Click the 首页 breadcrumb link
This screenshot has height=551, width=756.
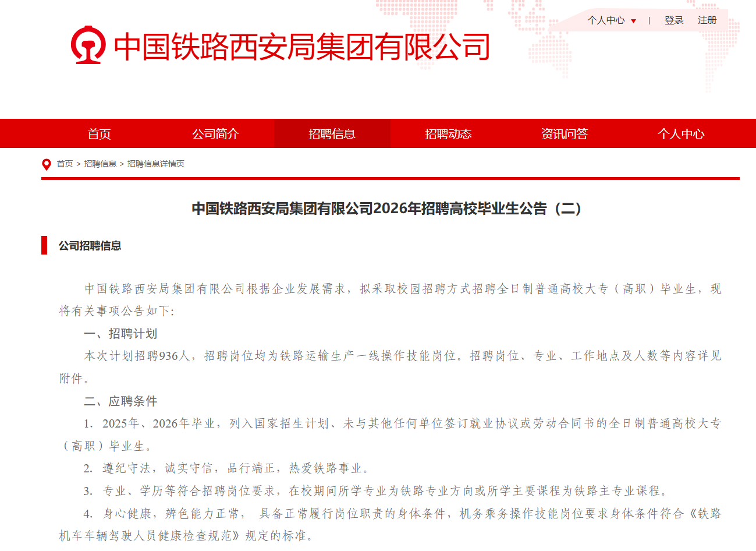pyautogui.click(x=65, y=164)
